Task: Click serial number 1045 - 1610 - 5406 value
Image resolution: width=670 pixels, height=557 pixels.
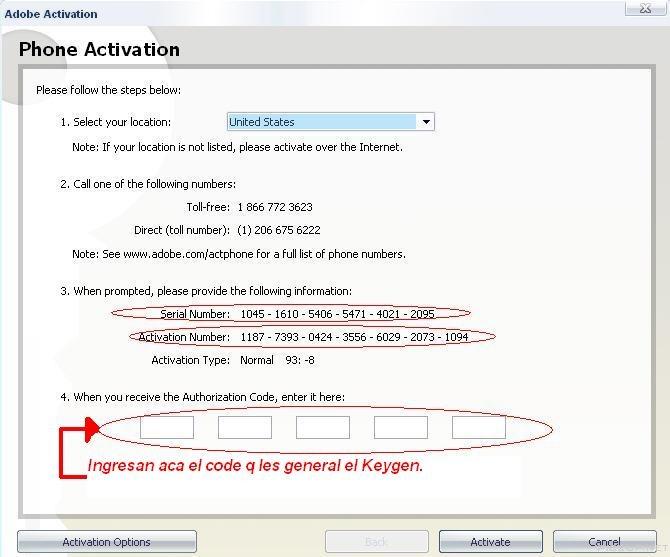Action: pyautogui.click(x=338, y=314)
